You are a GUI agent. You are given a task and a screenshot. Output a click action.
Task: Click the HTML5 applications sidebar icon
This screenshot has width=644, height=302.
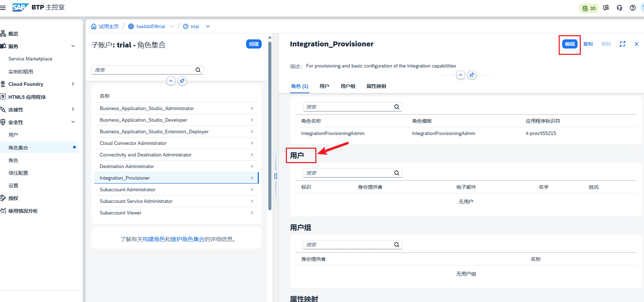click(x=3, y=97)
